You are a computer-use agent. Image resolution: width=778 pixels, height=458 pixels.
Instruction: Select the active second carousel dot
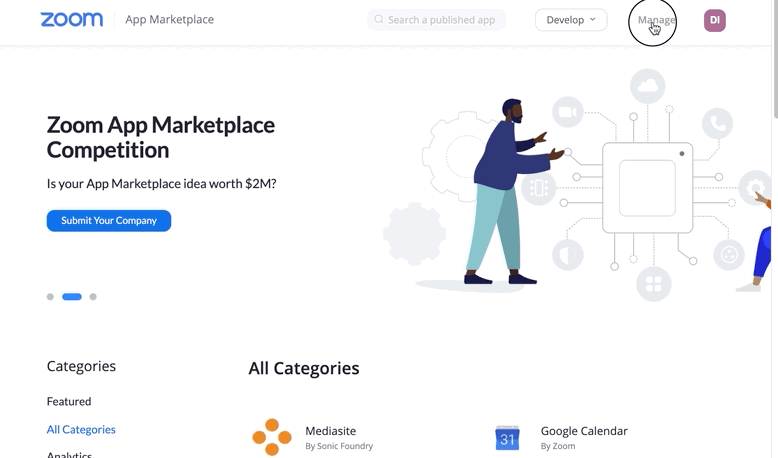[x=72, y=297]
